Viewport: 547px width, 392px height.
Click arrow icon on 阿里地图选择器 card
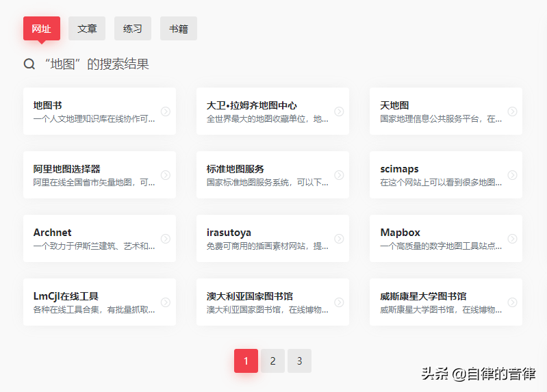pos(166,174)
